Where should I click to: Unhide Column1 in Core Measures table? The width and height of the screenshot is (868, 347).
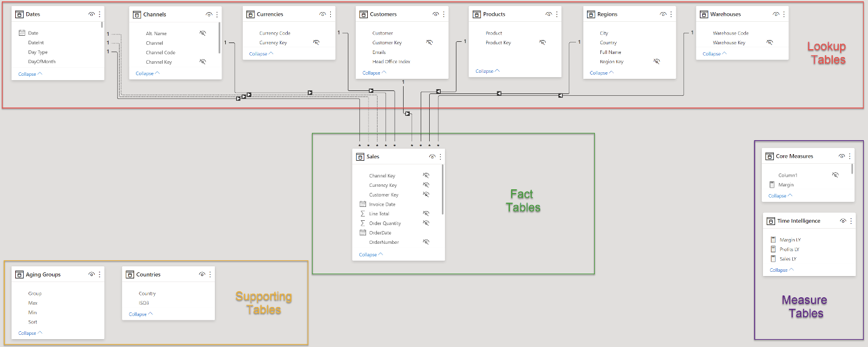pyautogui.click(x=835, y=175)
